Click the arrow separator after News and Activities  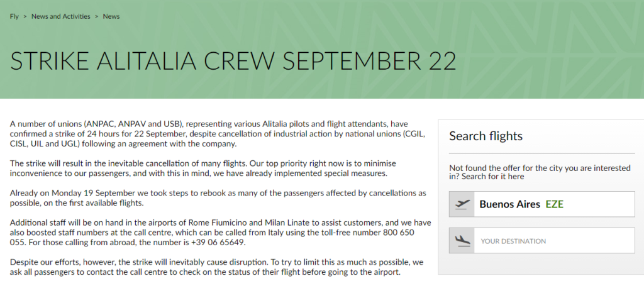(x=96, y=16)
